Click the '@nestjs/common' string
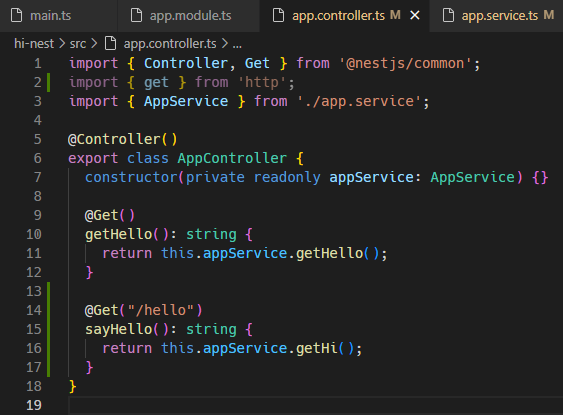563x415 pixels. 405,64
